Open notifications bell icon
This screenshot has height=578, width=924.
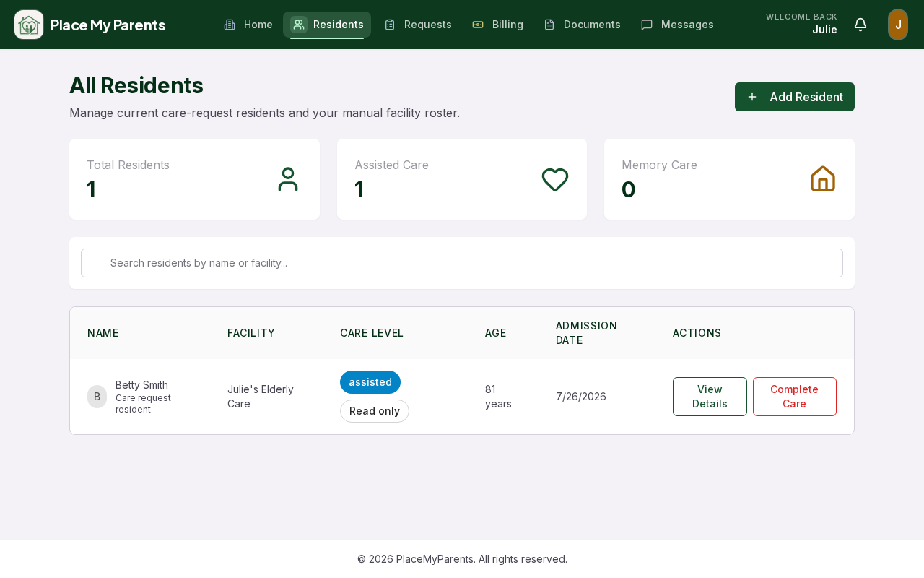[x=860, y=25]
